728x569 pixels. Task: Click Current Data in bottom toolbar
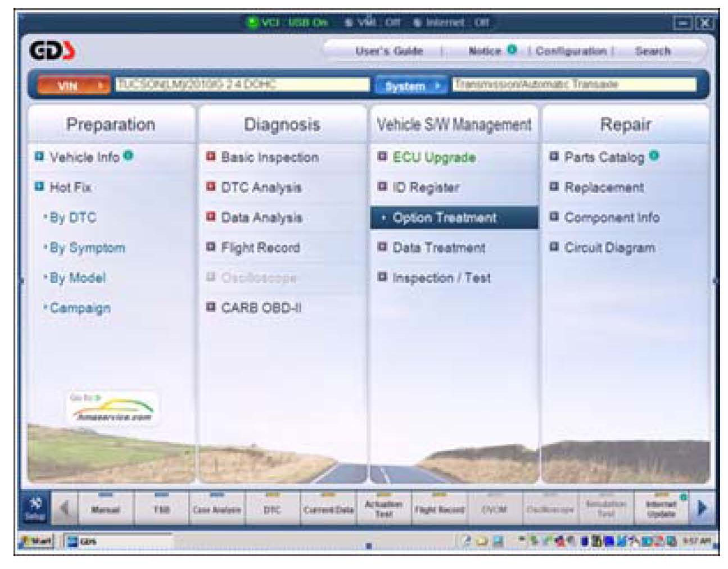328,509
